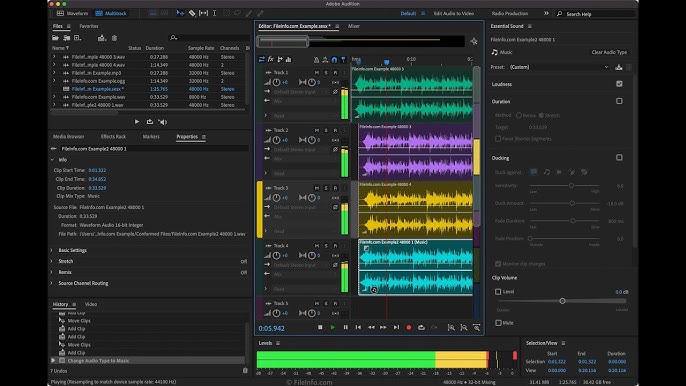Collapse the Info section in Properties
This screenshot has height=386, width=686.
[52, 160]
